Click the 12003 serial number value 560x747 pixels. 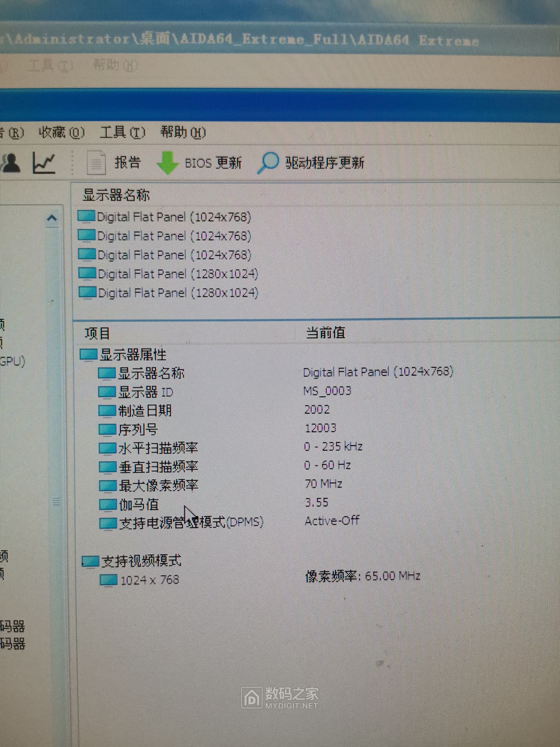pyautogui.click(x=321, y=428)
